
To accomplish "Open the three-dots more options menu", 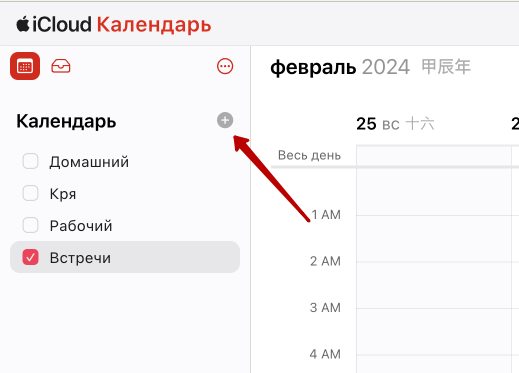I will coord(225,66).
